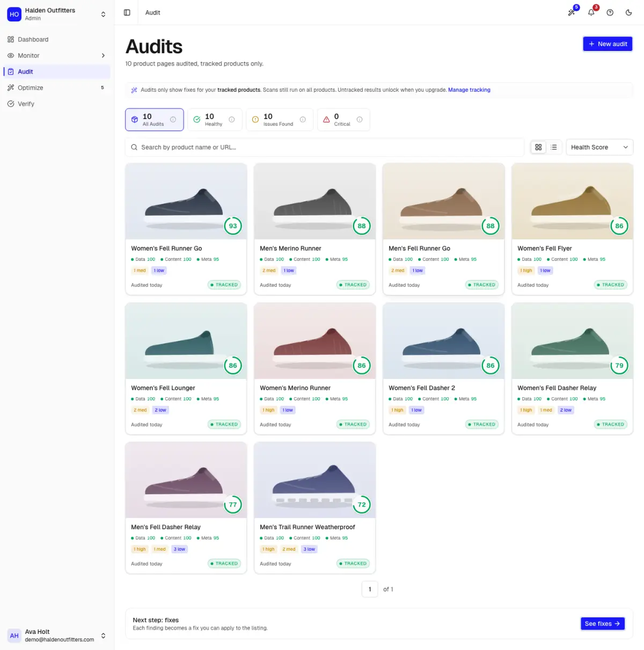Image resolution: width=644 pixels, height=650 pixels.
Task: Toggle the sidebar panel icon
Action: point(127,12)
